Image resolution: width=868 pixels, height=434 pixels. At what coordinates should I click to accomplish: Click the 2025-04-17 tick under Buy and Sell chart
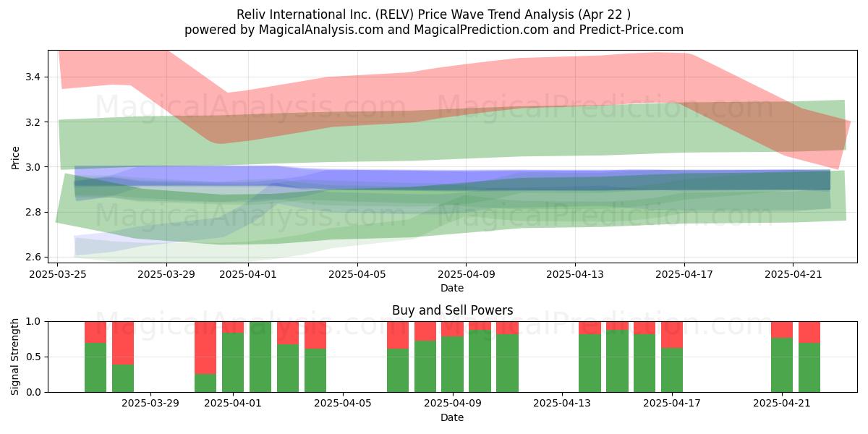point(672,404)
